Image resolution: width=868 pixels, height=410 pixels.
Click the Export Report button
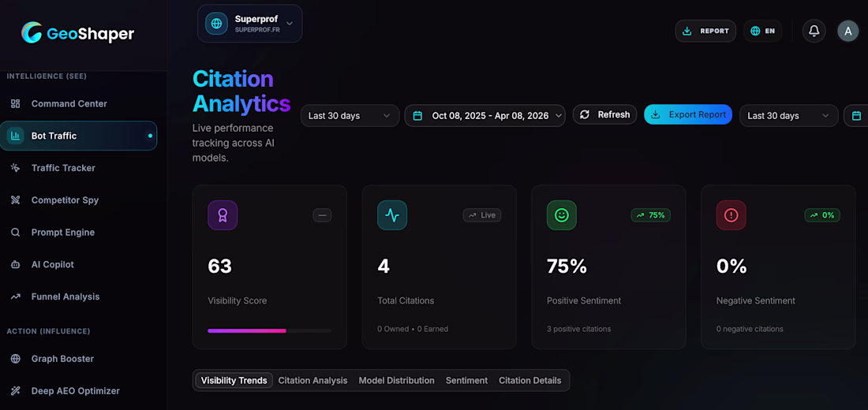click(x=687, y=114)
